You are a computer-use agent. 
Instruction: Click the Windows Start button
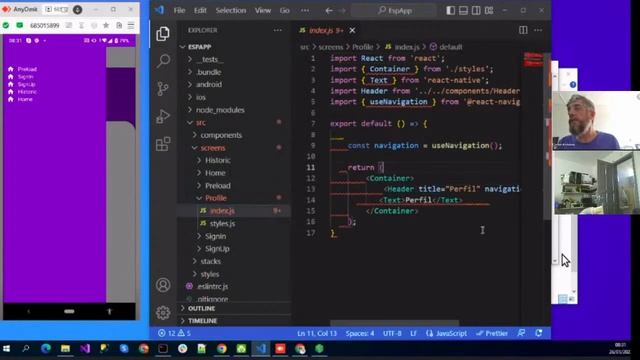point(6,349)
